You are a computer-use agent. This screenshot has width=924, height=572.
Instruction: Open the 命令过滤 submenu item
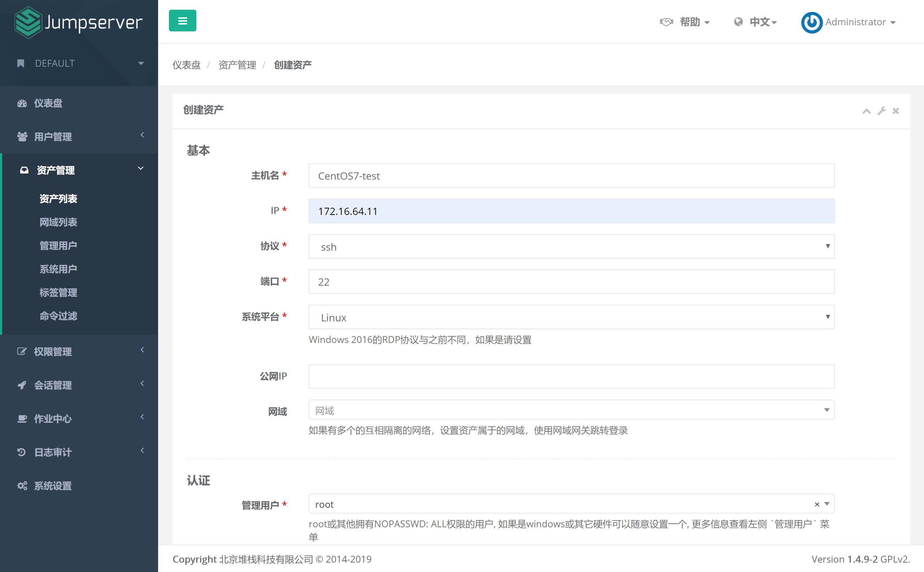(x=58, y=316)
